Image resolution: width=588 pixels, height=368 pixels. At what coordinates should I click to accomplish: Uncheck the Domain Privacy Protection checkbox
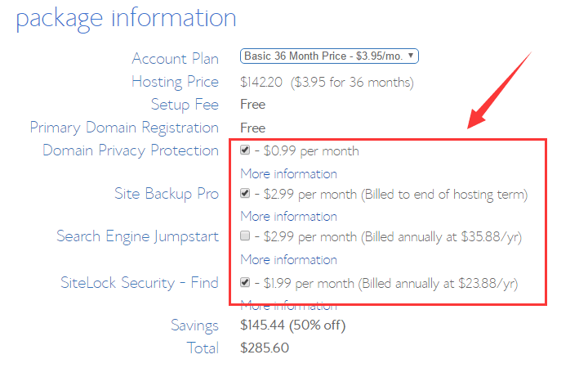click(246, 150)
